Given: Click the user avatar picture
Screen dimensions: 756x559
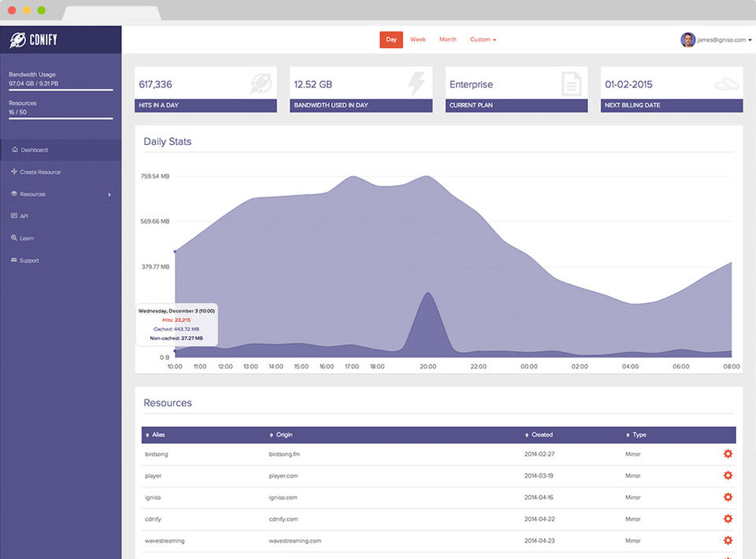Looking at the screenshot, I should click(x=687, y=39).
